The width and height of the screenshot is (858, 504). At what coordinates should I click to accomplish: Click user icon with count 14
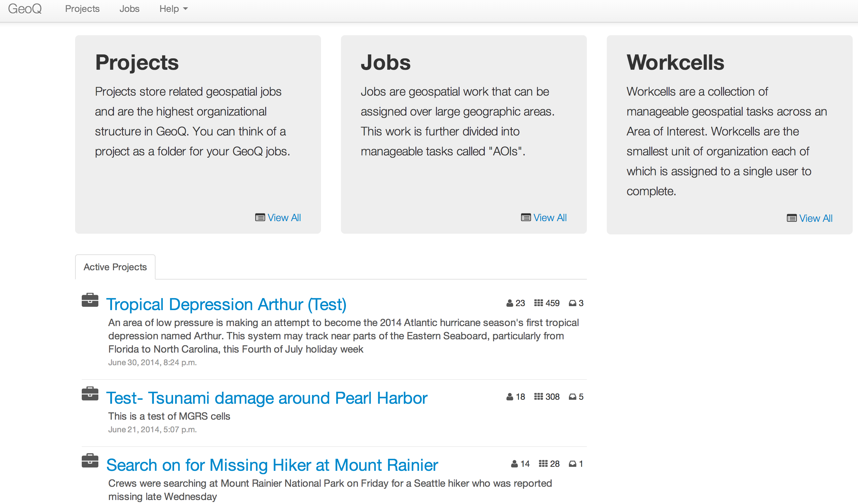(x=514, y=464)
